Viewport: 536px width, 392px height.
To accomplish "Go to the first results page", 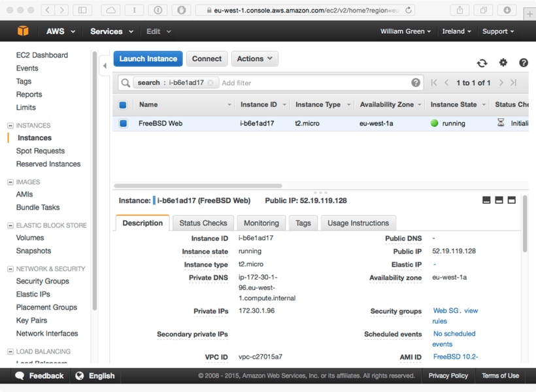I will [x=434, y=83].
